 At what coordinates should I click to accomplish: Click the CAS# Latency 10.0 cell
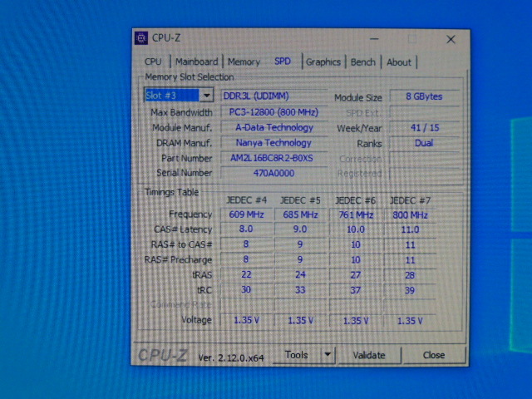356,229
